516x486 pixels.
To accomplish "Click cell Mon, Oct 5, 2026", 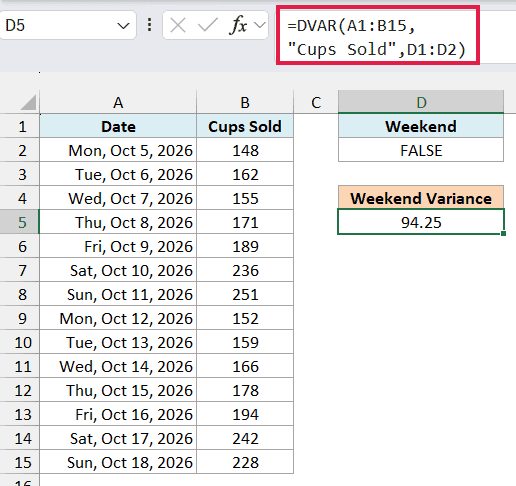I will [118, 150].
